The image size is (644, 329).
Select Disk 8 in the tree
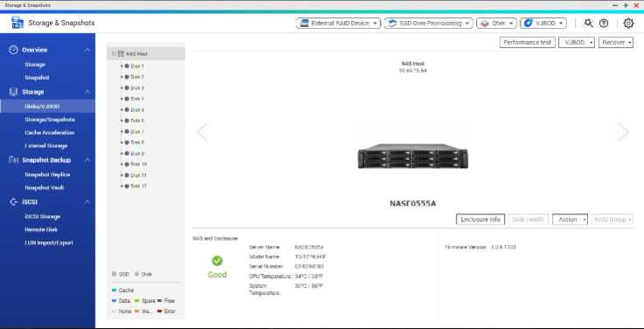click(x=137, y=143)
